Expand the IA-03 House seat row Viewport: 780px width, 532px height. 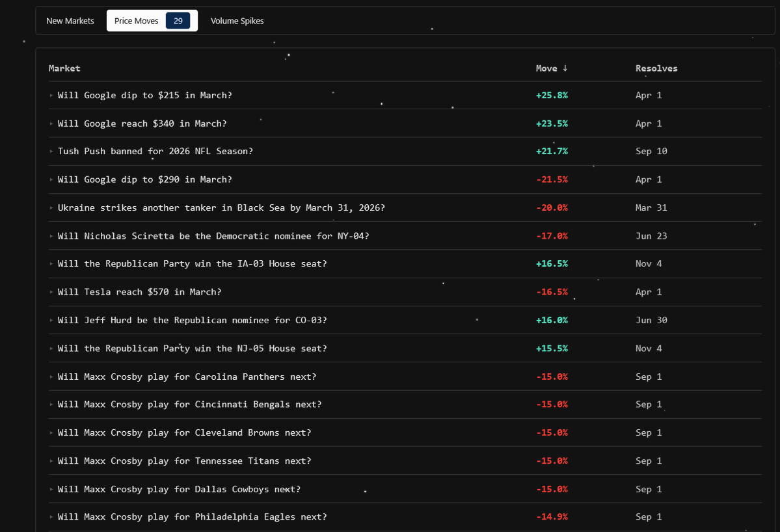pos(51,263)
